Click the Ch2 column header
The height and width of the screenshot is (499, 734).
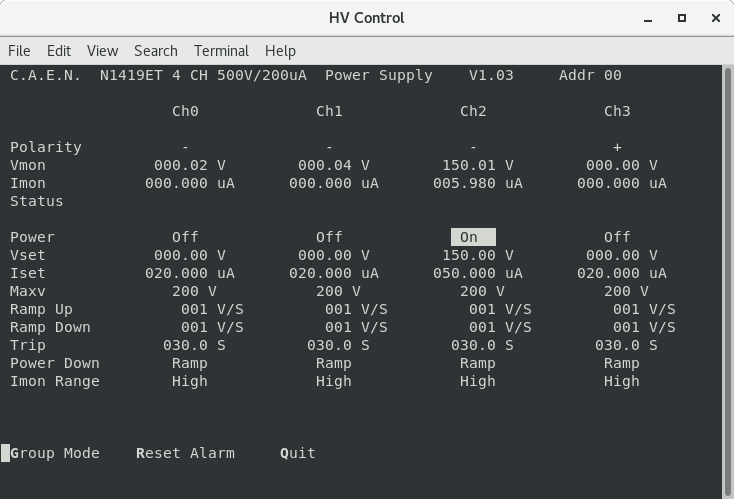pos(473,111)
